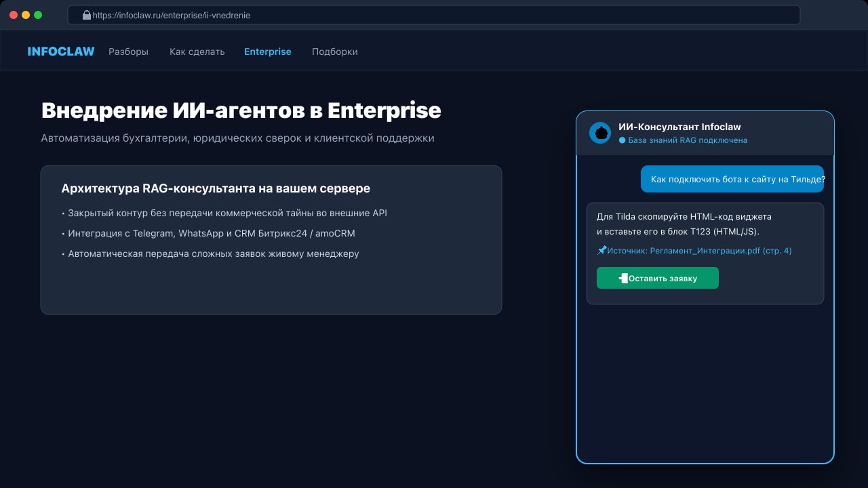Click the lock icon in address bar
Viewport: 868px width, 488px height.
point(86,15)
